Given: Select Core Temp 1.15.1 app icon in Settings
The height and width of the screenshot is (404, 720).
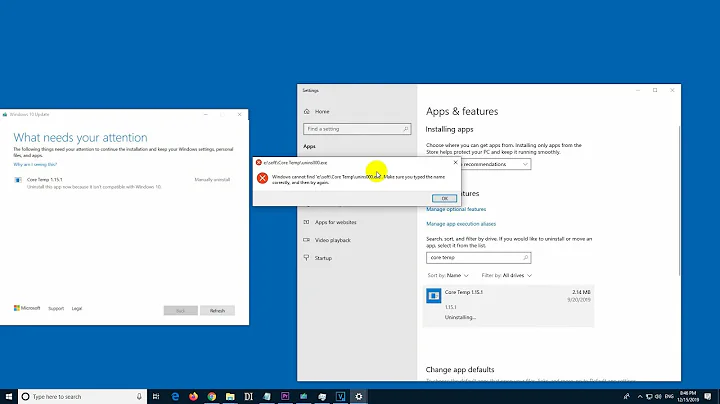Looking at the screenshot, I should point(433,296).
